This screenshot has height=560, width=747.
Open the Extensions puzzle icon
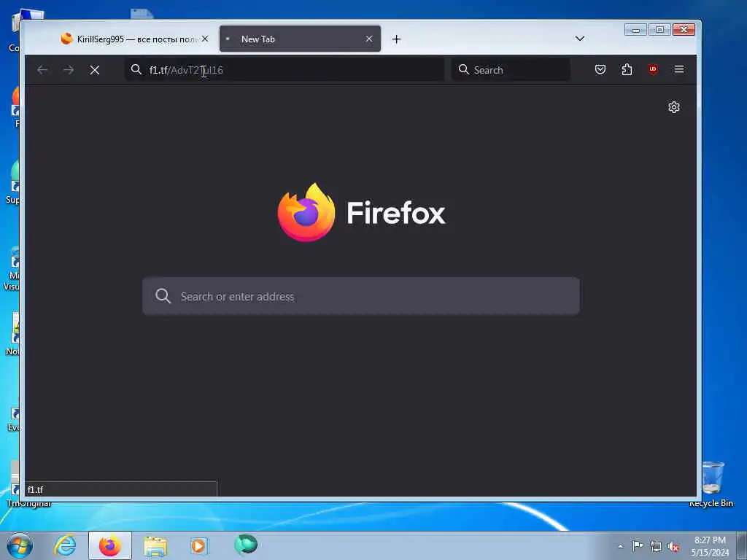[627, 69]
